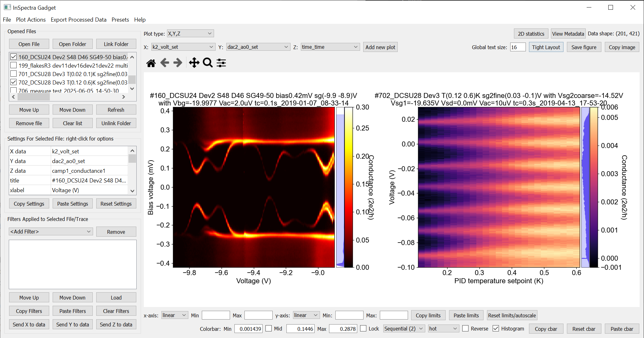Open the x-axis linear scale dropdown

[x=175, y=315]
